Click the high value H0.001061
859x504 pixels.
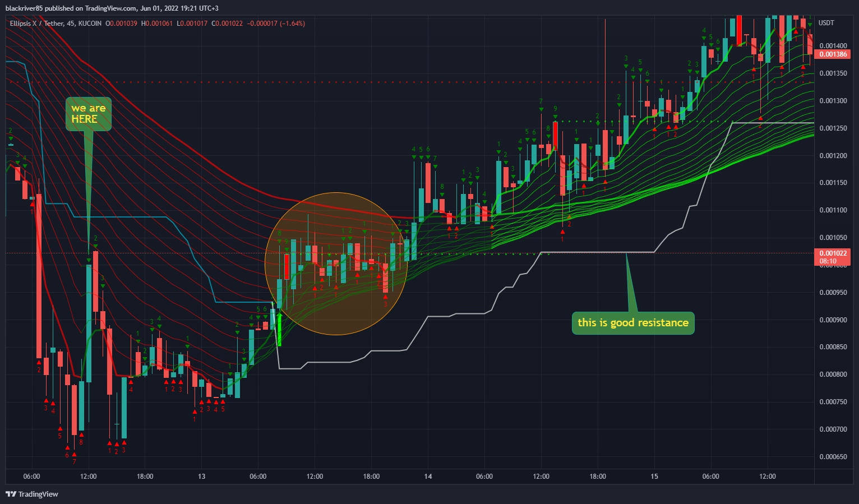coord(157,24)
